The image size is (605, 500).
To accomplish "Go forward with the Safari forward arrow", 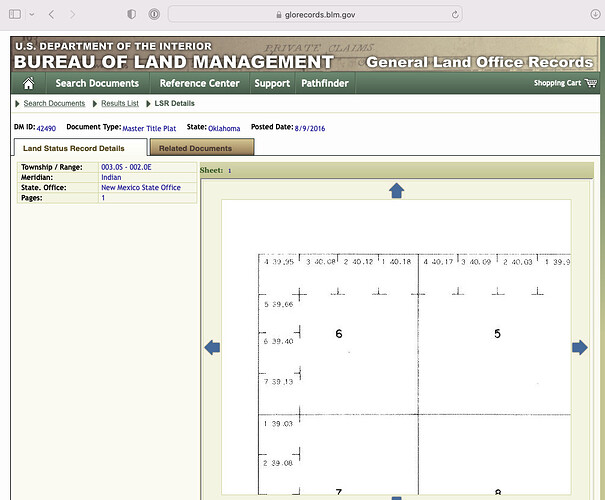I will pyautogui.click(x=72, y=15).
